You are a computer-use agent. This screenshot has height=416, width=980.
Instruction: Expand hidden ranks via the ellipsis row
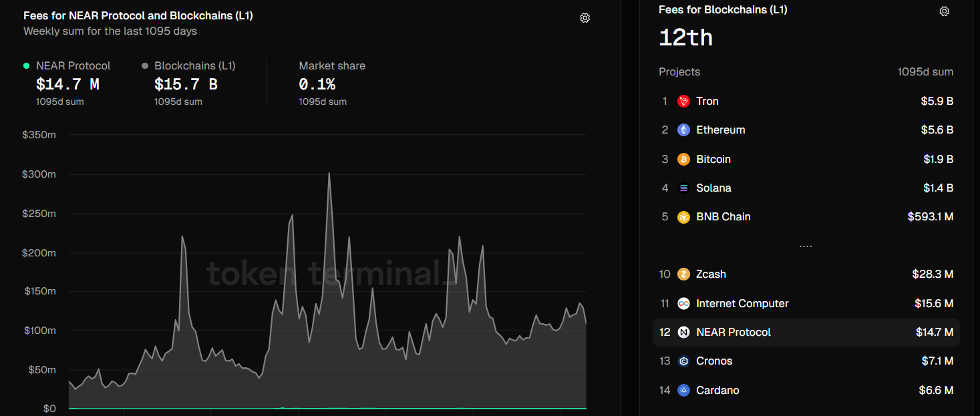click(x=806, y=246)
